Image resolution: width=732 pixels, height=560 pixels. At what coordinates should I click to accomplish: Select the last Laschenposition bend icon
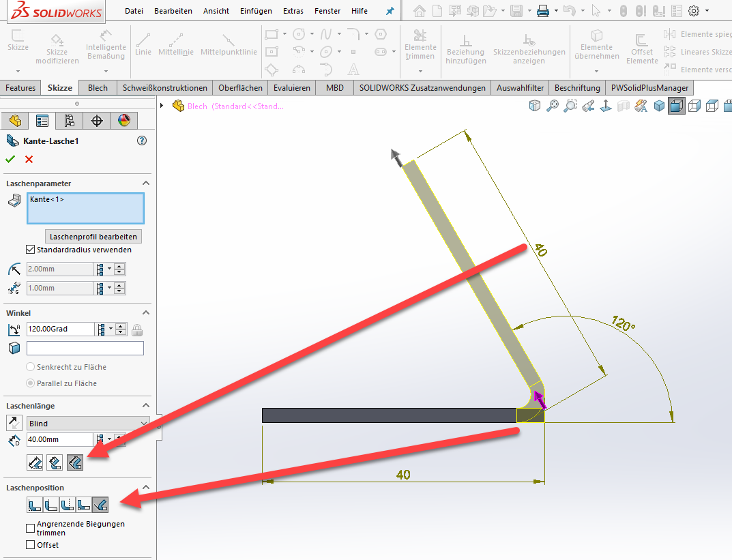click(100, 505)
